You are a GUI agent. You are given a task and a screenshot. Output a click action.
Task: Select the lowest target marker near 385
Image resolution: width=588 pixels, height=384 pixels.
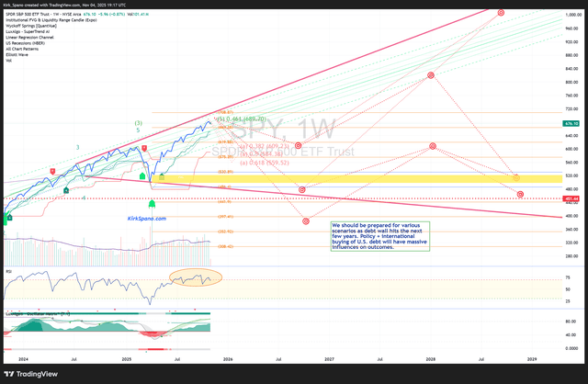coord(306,221)
